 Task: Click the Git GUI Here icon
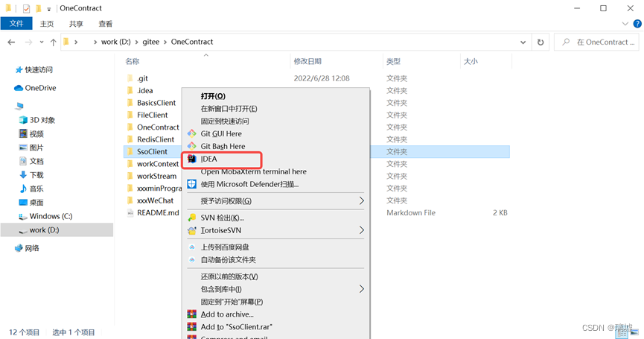[192, 133]
